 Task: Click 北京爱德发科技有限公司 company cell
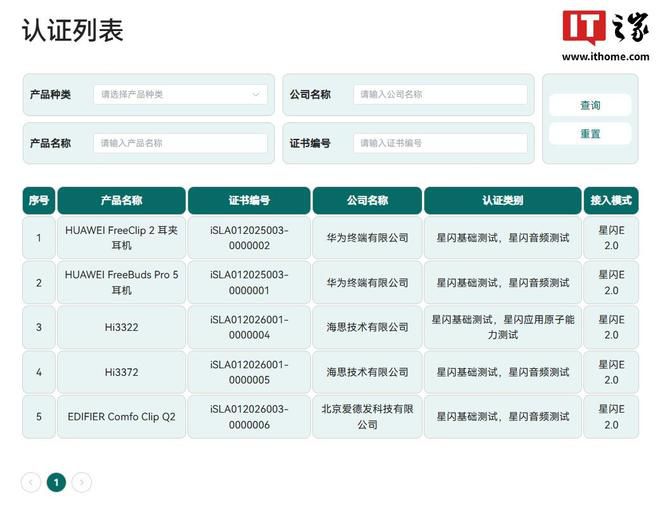pyautogui.click(x=367, y=417)
